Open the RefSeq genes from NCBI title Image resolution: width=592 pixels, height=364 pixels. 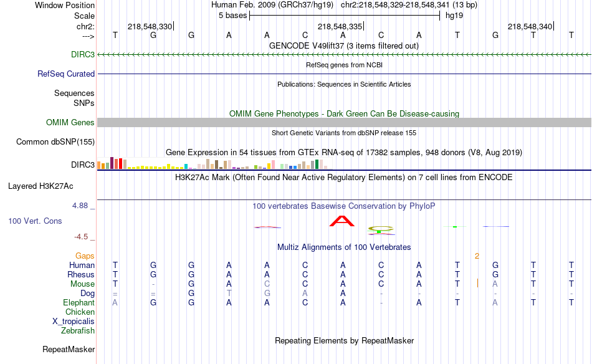[x=344, y=65]
